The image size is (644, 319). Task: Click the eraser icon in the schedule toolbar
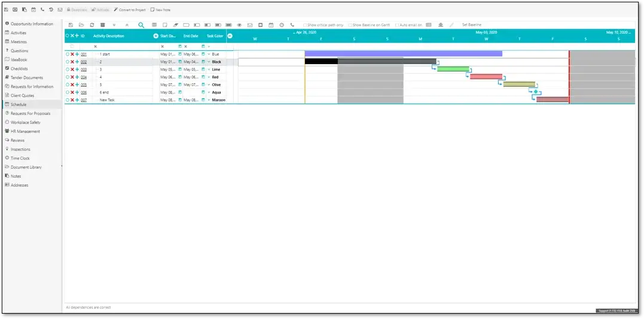pos(175,25)
